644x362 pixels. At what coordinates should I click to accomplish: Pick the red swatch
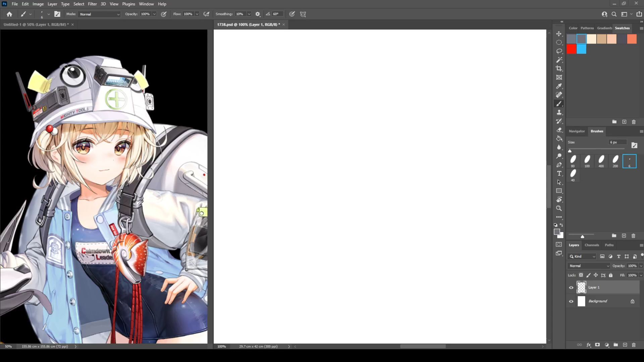tap(572, 49)
